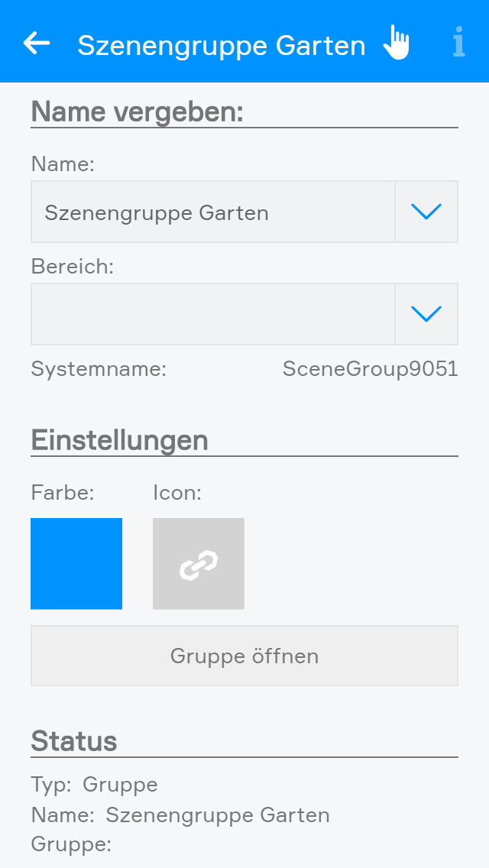489x868 pixels.
Task: Click the "Farbe:" label
Action: [x=63, y=493]
